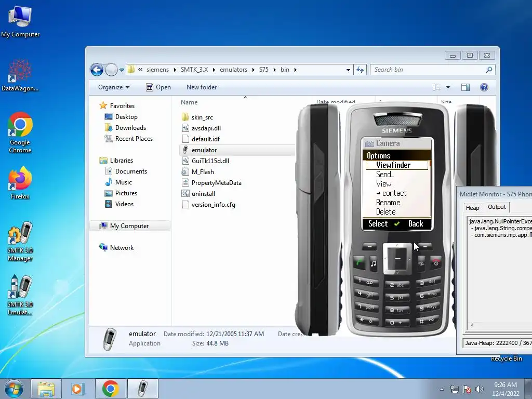
Task: Select the GuiTk115d.dll file
Action: click(206, 161)
